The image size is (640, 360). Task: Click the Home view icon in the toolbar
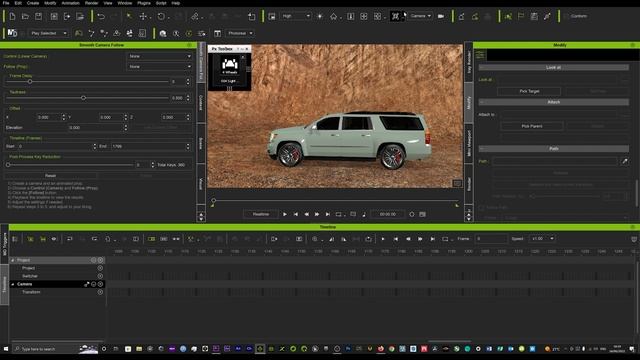[333, 16]
